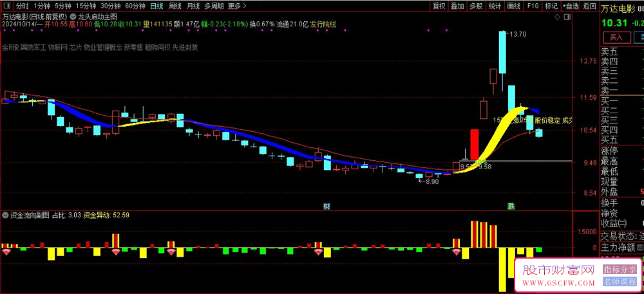This screenshot has height=294, width=644.
Task: Click the 发行院线 concept link
Action: click(323, 24)
